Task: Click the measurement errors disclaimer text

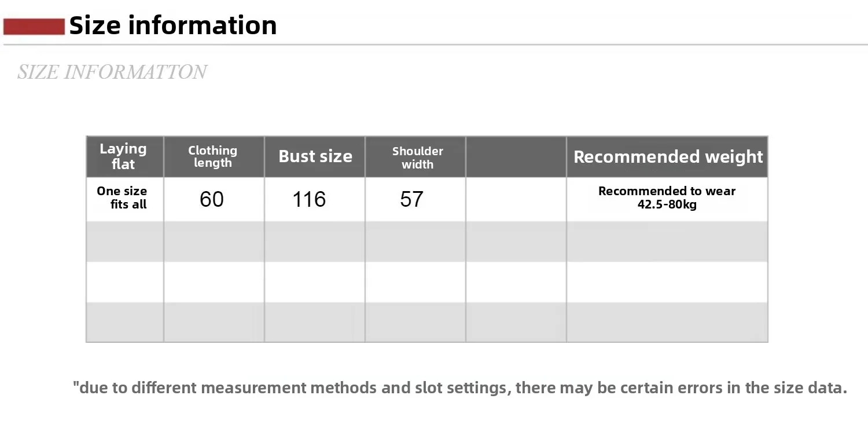Action: click(x=460, y=387)
